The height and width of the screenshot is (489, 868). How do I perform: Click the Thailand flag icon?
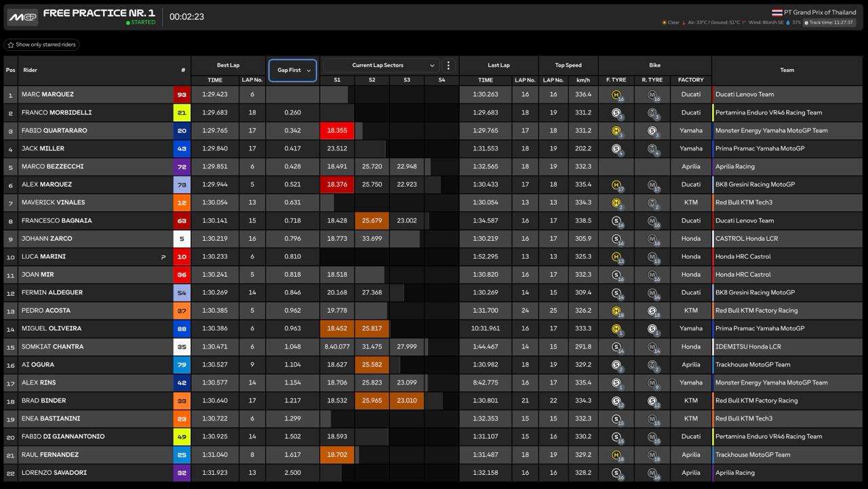(x=776, y=12)
